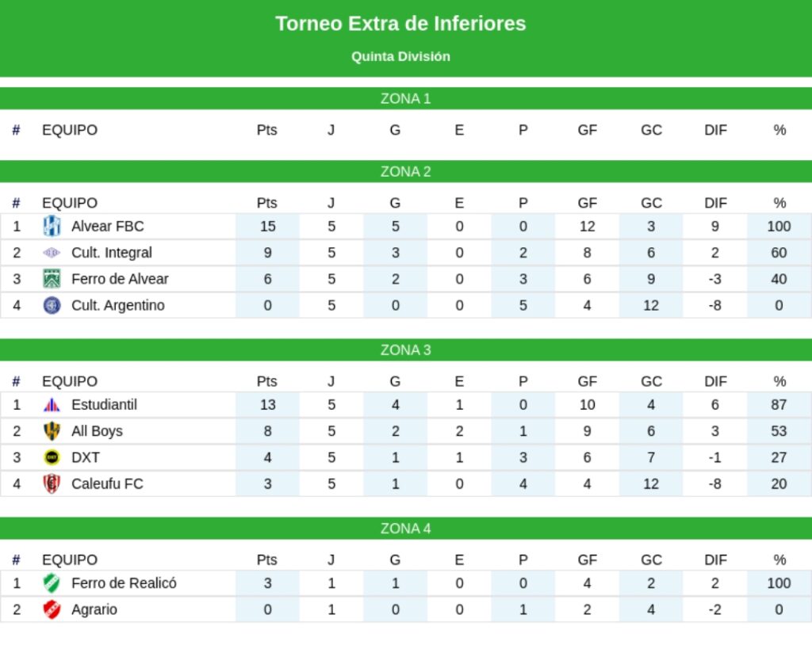Open the Alvear FBC team name
The height and width of the screenshot is (657, 812).
(108, 226)
